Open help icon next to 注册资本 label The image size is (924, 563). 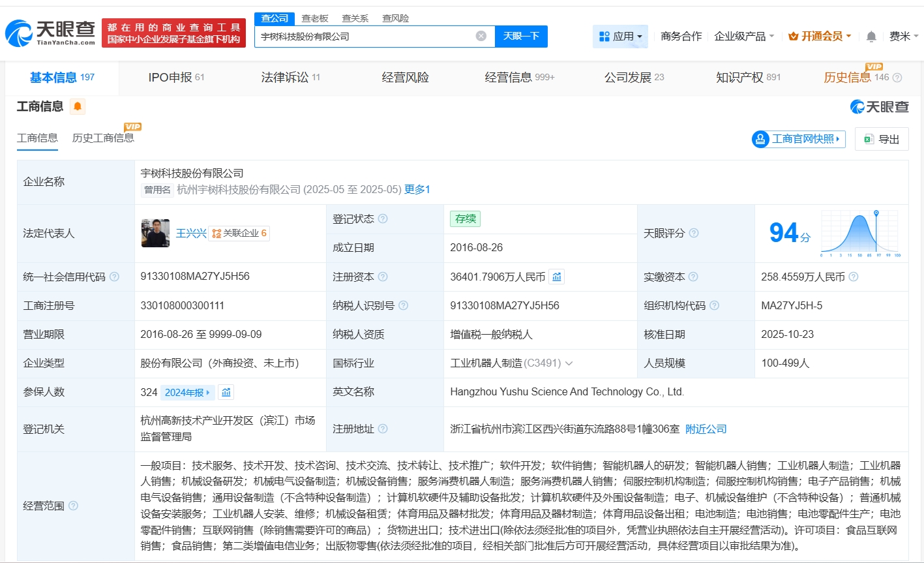point(383,277)
